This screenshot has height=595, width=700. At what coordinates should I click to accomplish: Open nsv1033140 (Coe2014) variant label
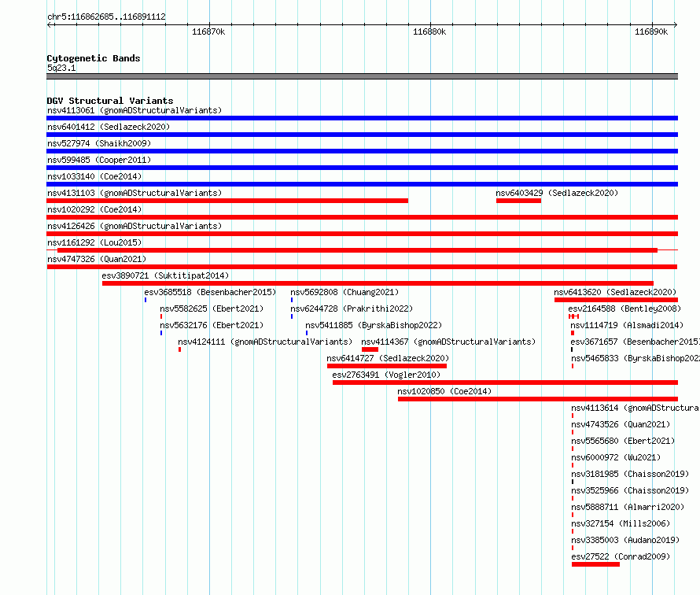[x=94, y=176]
